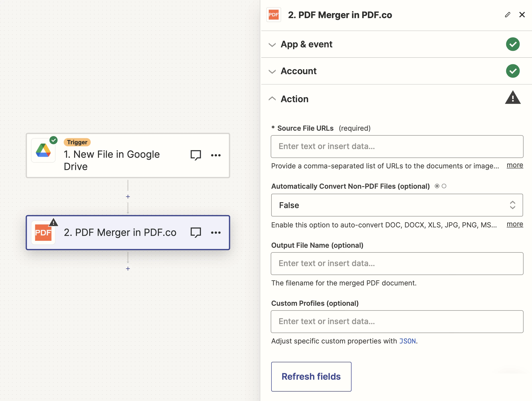Click the Refresh fields button
Viewport: 532px width, 401px height.
pos(311,377)
